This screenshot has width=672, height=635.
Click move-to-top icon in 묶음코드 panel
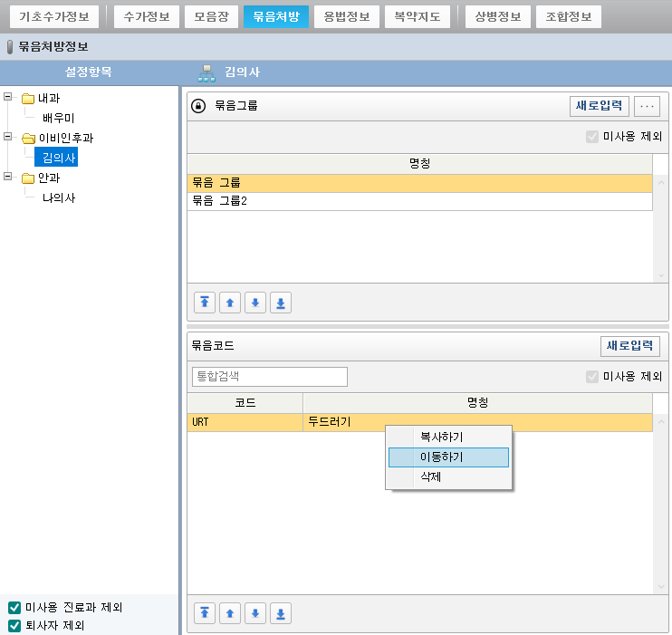(x=206, y=614)
